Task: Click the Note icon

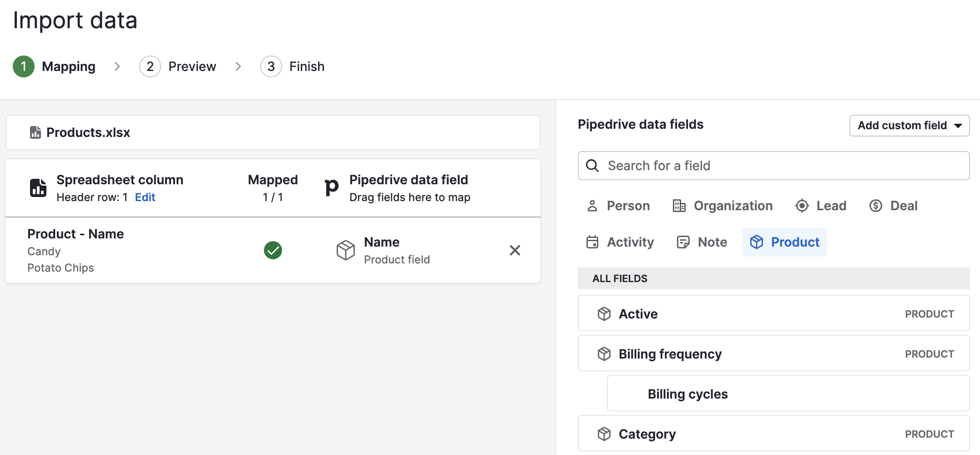Action: [683, 242]
